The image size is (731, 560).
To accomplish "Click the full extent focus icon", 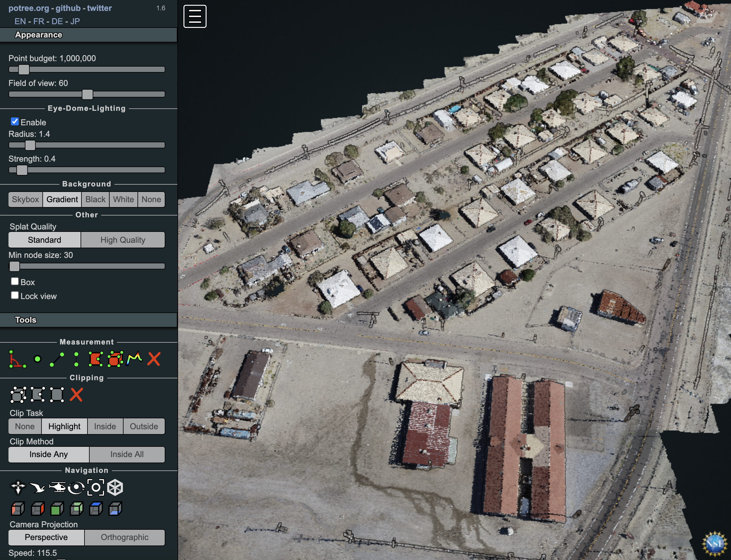I will pos(96,488).
